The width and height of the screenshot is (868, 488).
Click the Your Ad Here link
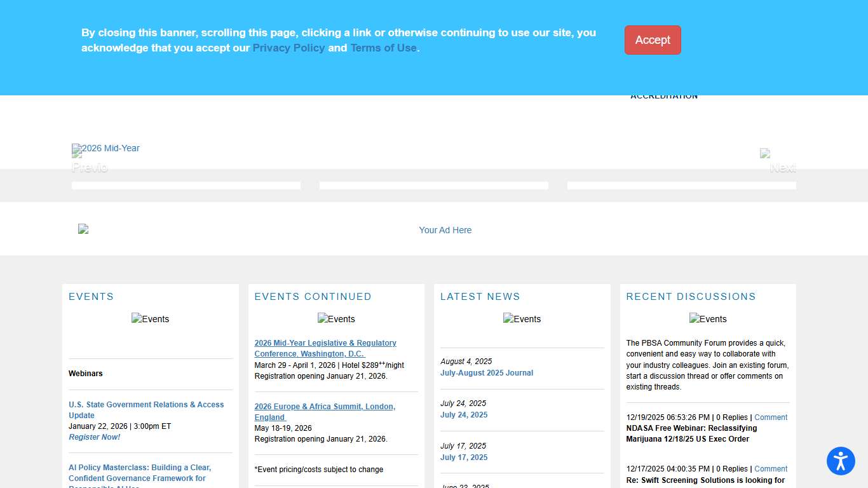(445, 230)
